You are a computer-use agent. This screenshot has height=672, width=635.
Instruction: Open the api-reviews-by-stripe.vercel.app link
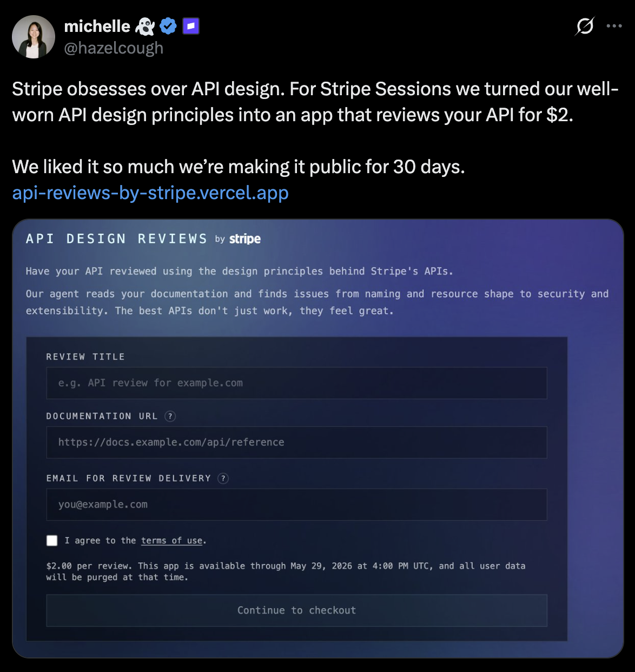[x=150, y=193]
